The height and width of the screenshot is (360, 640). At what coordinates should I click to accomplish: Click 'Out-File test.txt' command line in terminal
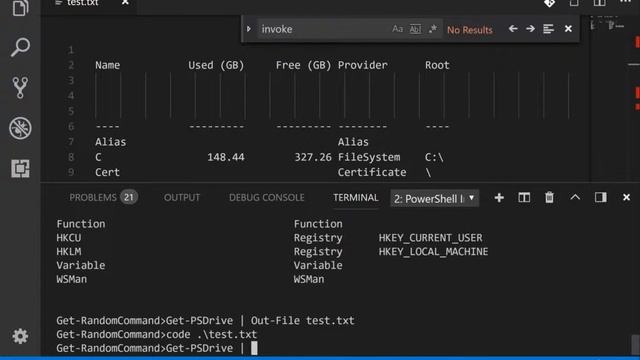302,320
